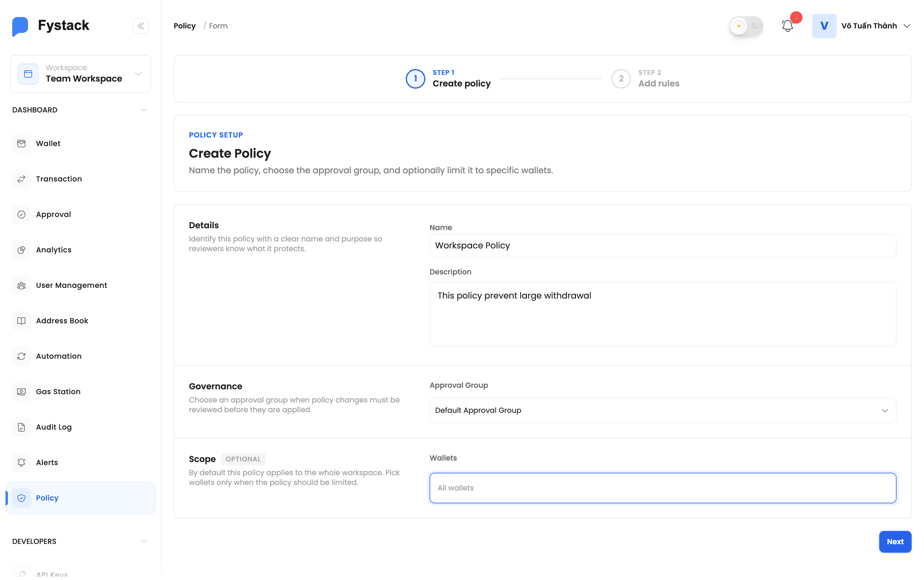Click the step 1 circle indicator
Image resolution: width=924 pixels, height=580 pixels.
point(415,79)
